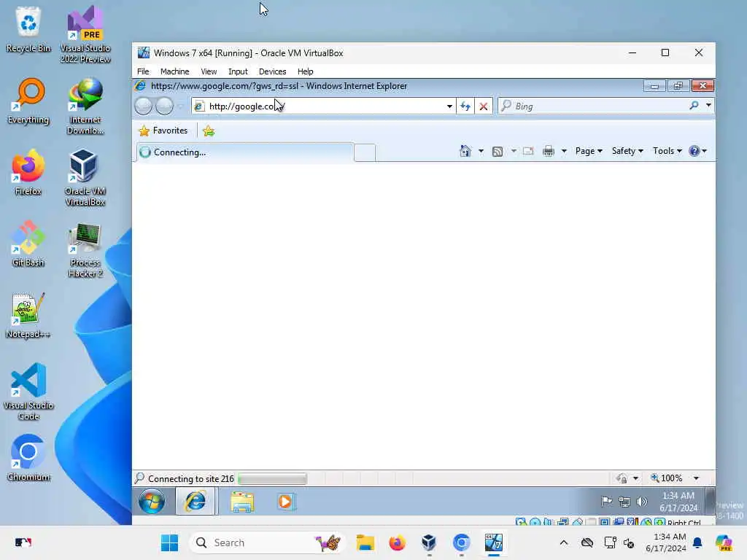Open VirtualBox File menu

143,71
